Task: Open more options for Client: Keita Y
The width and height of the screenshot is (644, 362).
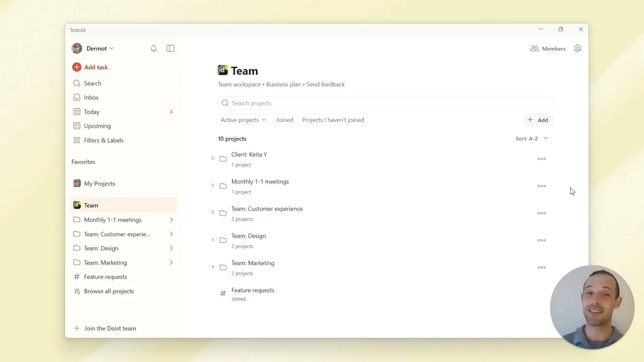Action: click(x=541, y=159)
